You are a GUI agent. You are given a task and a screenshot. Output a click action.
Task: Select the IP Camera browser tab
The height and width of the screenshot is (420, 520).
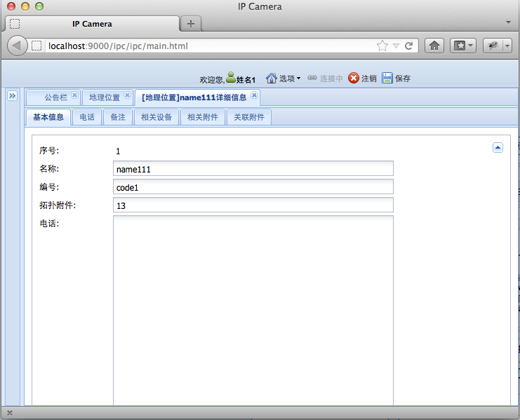[x=92, y=24]
